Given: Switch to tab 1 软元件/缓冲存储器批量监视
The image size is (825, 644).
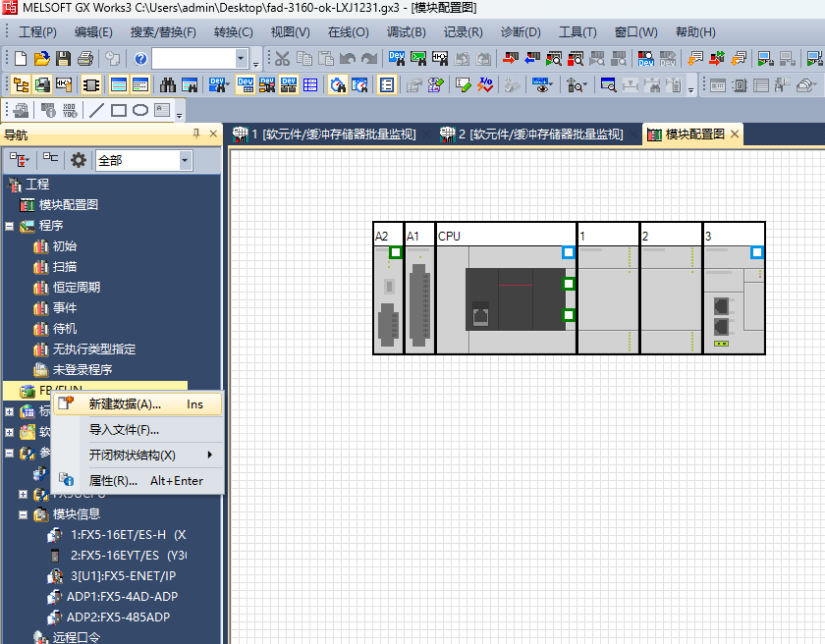Looking at the screenshot, I should 325,134.
